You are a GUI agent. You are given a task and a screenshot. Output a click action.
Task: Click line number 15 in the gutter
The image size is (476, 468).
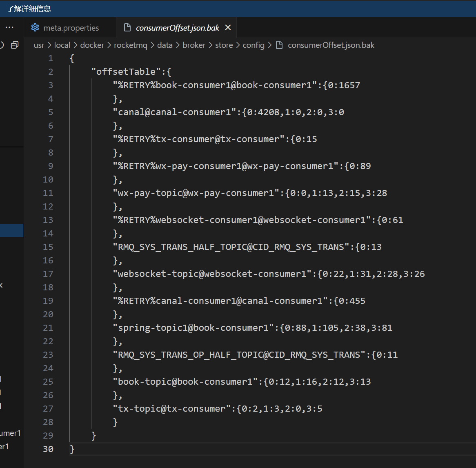(x=48, y=247)
